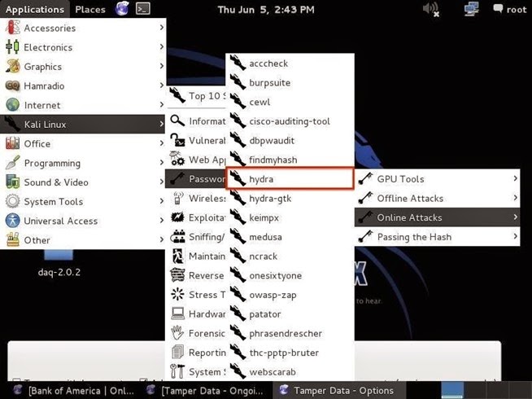Click the System Services tools icon

pos(177,371)
